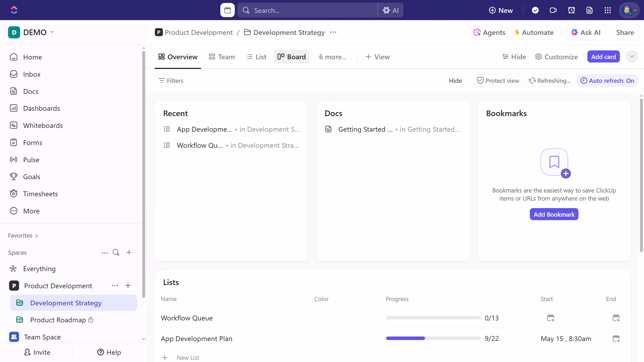The height and width of the screenshot is (362, 644).
Task: Open Filters
Action: tap(171, 81)
